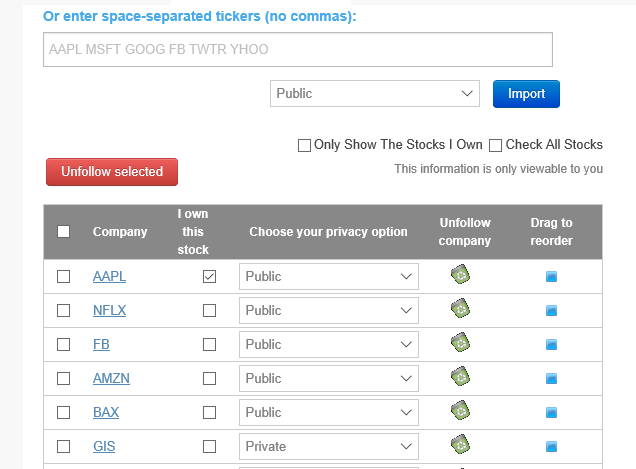Tick the select checkbox for GIS row
636x469 pixels.
(x=63, y=447)
